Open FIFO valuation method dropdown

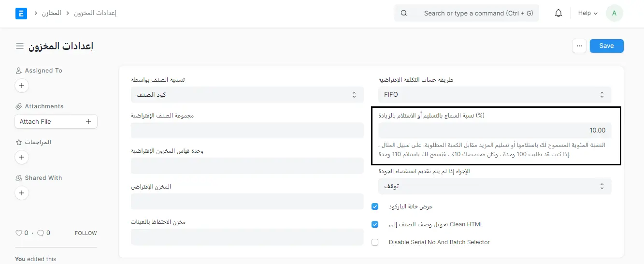point(495,95)
